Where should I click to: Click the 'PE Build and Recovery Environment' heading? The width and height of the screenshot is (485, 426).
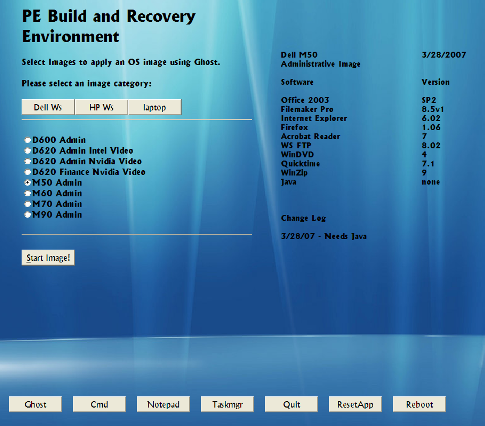click(109, 26)
